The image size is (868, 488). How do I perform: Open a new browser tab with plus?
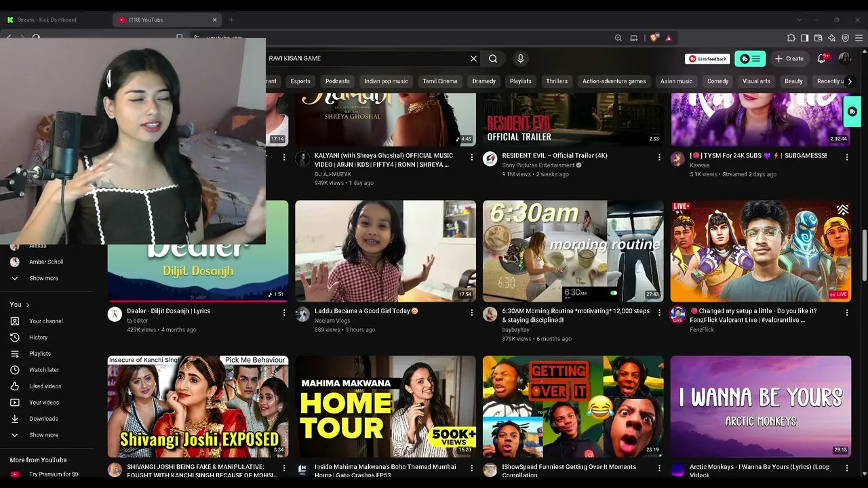pyautogui.click(x=231, y=20)
